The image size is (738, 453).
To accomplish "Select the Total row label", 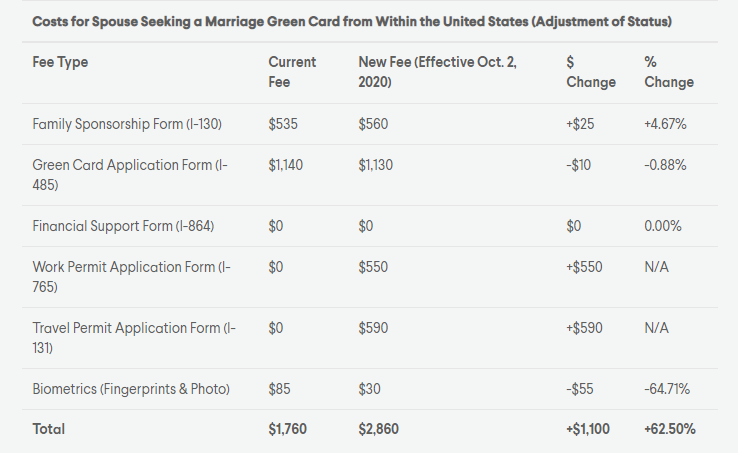I will [x=48, y=429].
